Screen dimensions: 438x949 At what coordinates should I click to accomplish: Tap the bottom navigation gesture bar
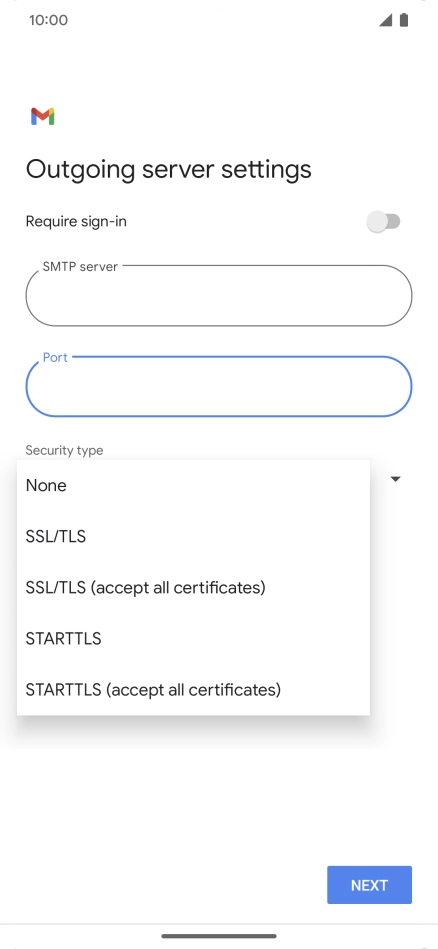coord(219,936)
